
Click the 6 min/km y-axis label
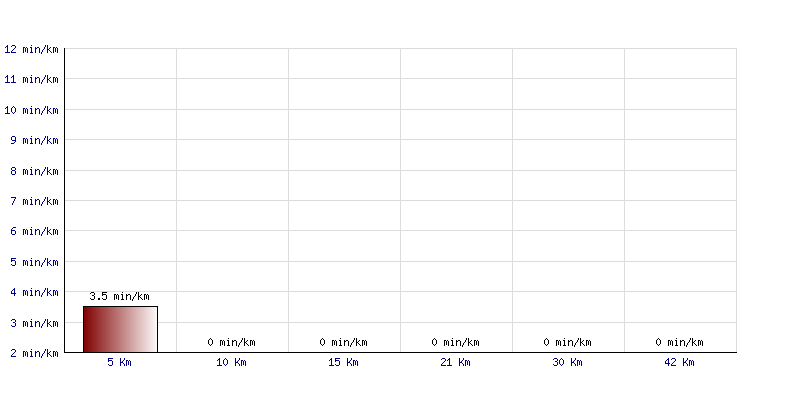coord(34,232)
